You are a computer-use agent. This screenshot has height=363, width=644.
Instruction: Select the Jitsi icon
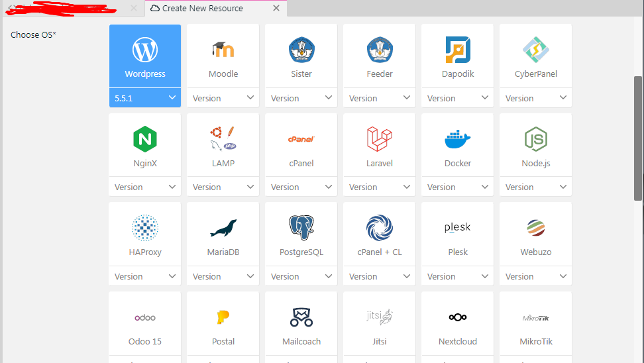380,317
